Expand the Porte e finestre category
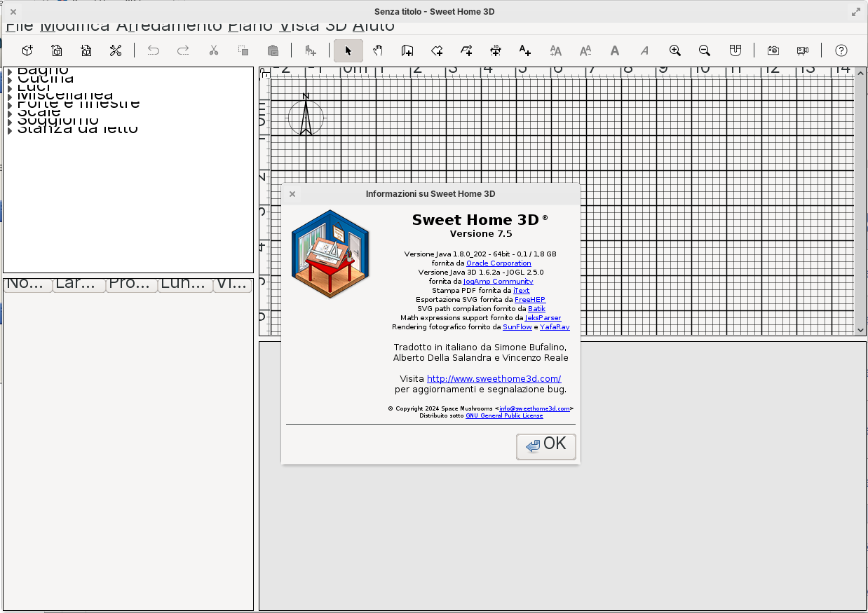Viewport: 868px width, 613px height. point(11,105)
